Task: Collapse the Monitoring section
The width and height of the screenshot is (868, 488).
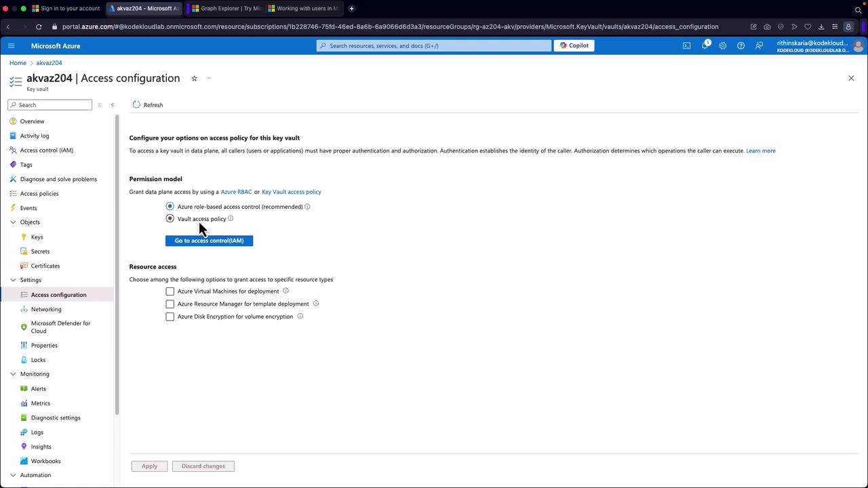Action: click(x=13, y=374)
